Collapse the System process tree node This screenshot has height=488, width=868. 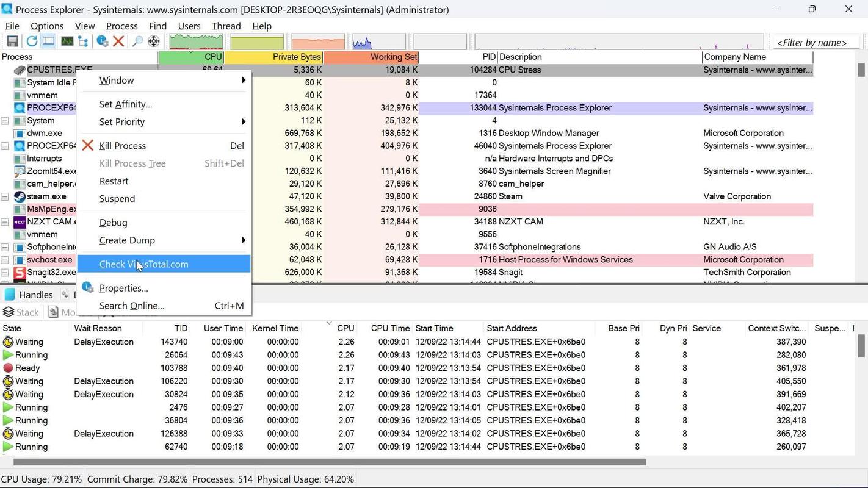click(x=5, y=121)
